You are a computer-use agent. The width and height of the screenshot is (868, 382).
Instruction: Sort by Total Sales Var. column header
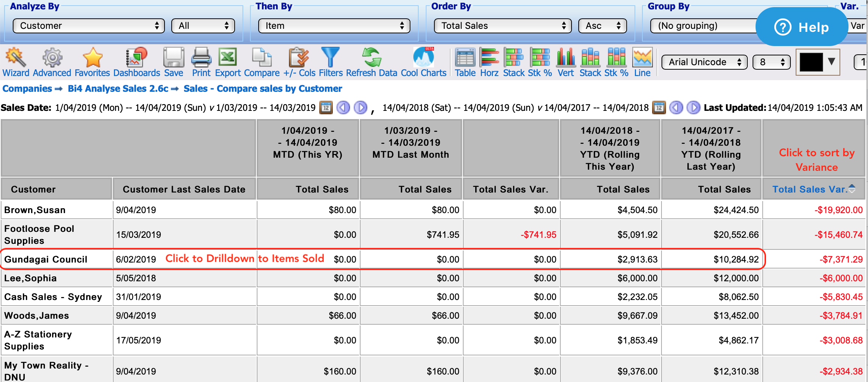click(814, 189)
